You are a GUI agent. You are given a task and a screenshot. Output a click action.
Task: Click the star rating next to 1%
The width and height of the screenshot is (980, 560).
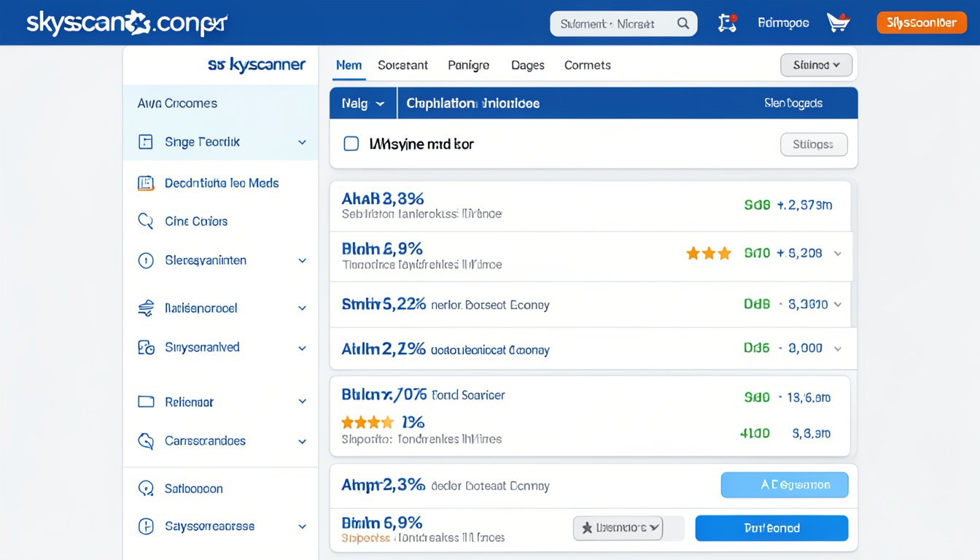[x=367, y=422]
